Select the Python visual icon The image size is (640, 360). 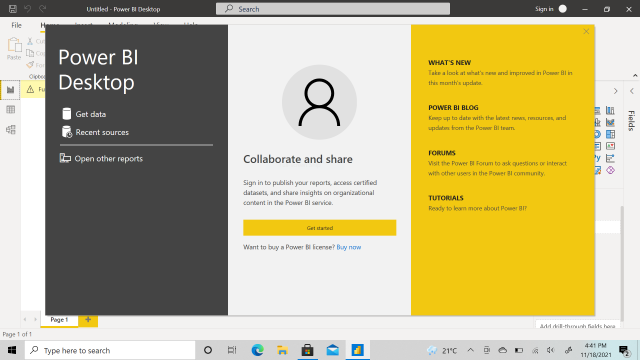tap(598, 158)
